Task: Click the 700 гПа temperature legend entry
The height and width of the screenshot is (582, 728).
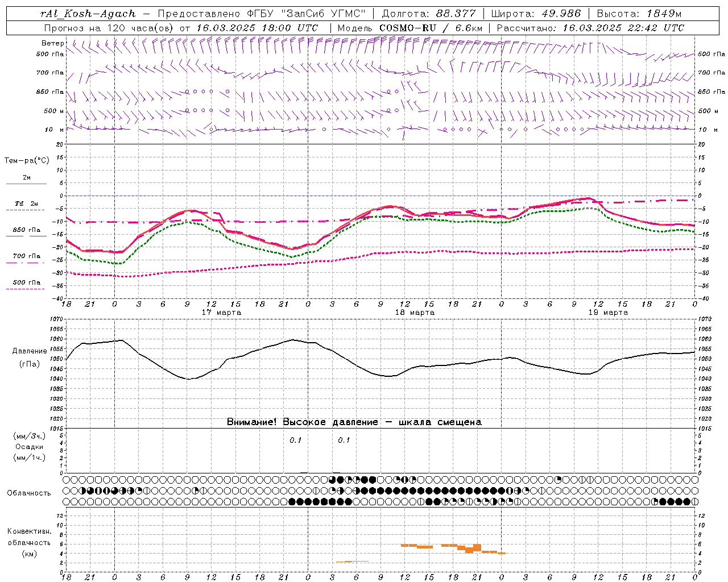Action: coord(26,258)
